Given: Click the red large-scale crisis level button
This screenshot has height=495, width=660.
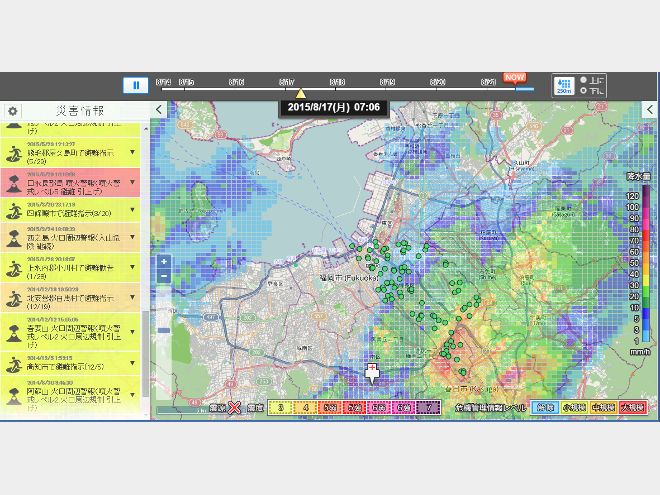Looking at the screenshot, I should pos(633,408).
